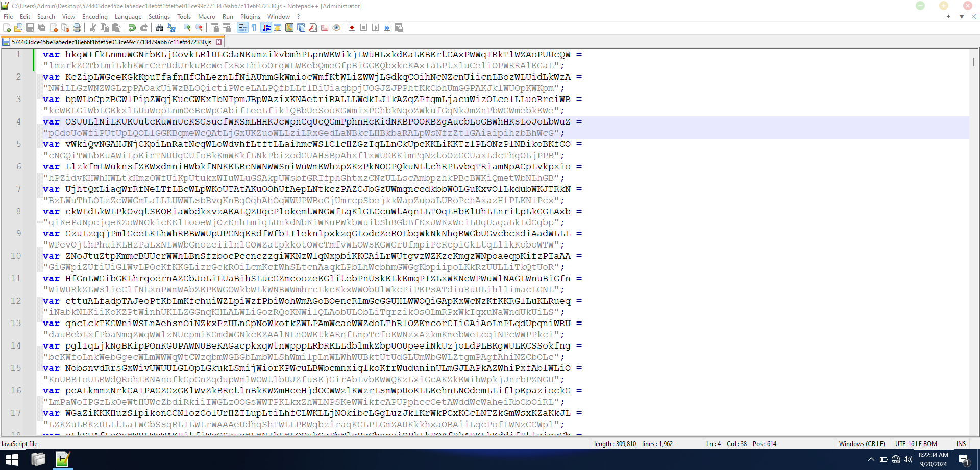
Task: Click the Windows Start button
Action: pyautogui.click(x=12, y=460)
